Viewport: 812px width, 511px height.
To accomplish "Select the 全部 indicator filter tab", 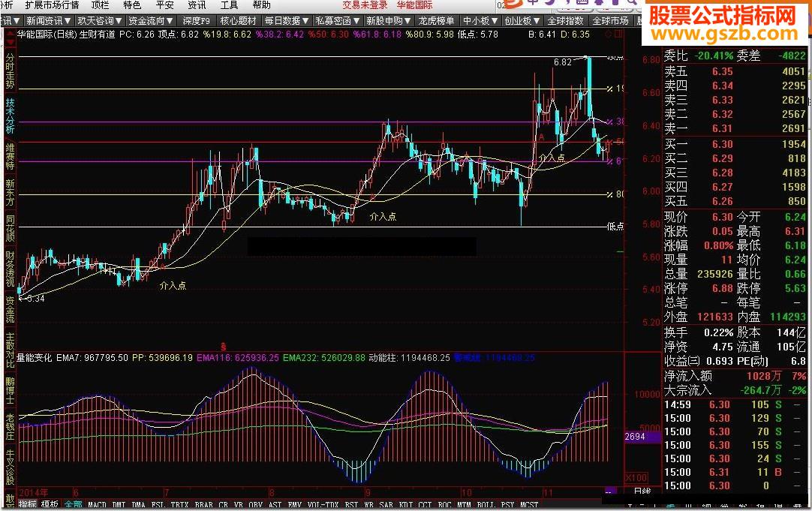I will click(x=73, y=504).
